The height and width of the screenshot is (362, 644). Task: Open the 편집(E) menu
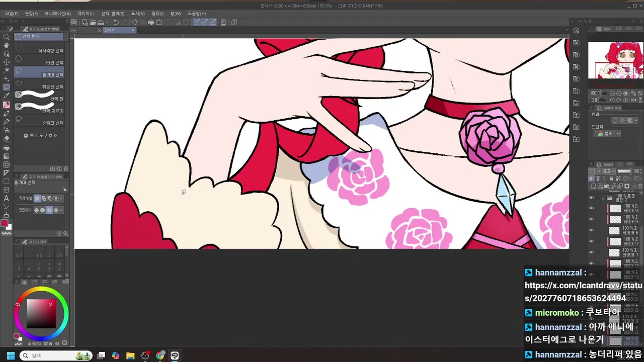coord(31,14)
